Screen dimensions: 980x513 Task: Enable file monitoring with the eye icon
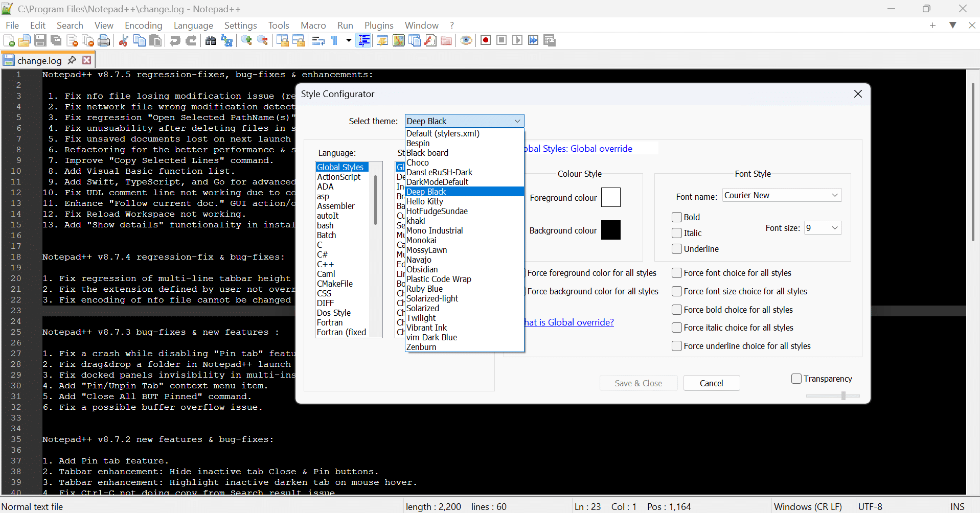[466, 40]
